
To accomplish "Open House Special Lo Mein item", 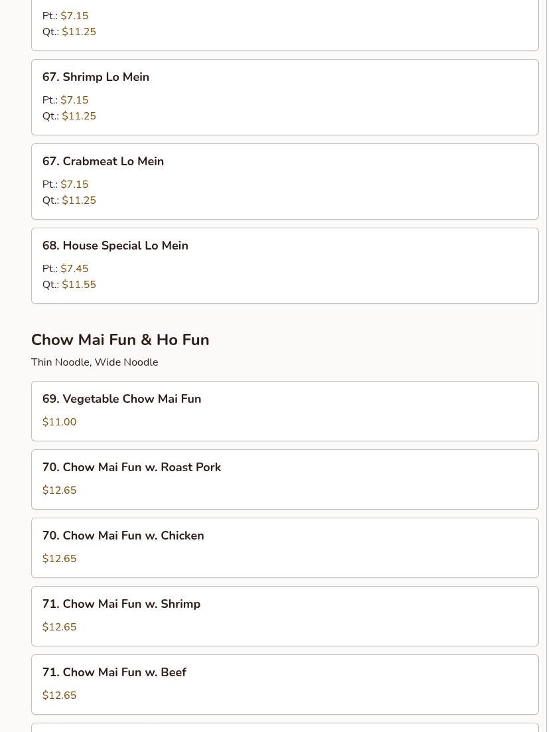I will 115,246.
